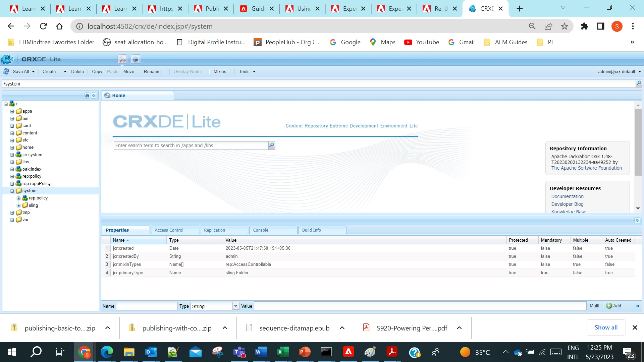Open the Tools dropdown menu
This screenshot has width=644, height=362.
pyautogui.click(x=247, y=71)
